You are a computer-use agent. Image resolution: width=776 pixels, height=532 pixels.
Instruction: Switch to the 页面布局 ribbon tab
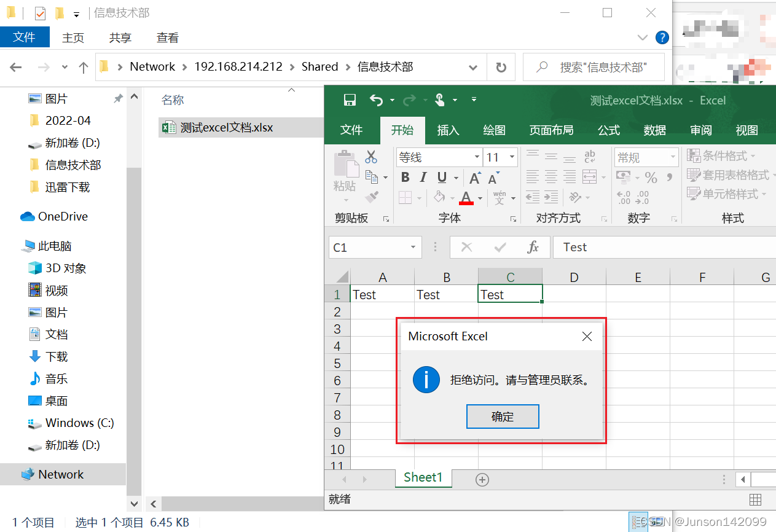click(x=551, y=130)
